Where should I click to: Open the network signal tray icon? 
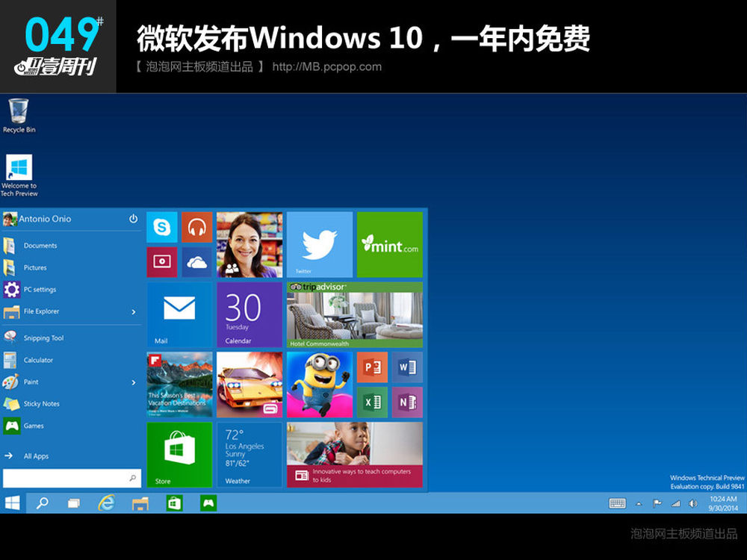coord(675,503)
